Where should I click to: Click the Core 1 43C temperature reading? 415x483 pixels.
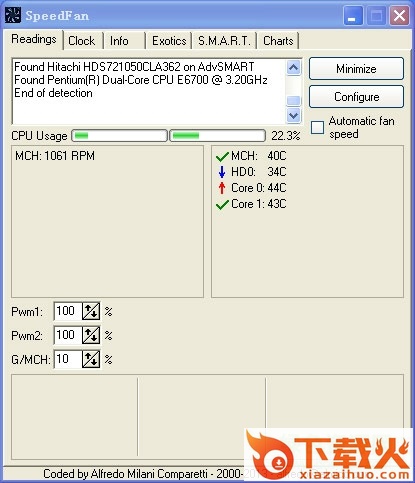[258, 204]
